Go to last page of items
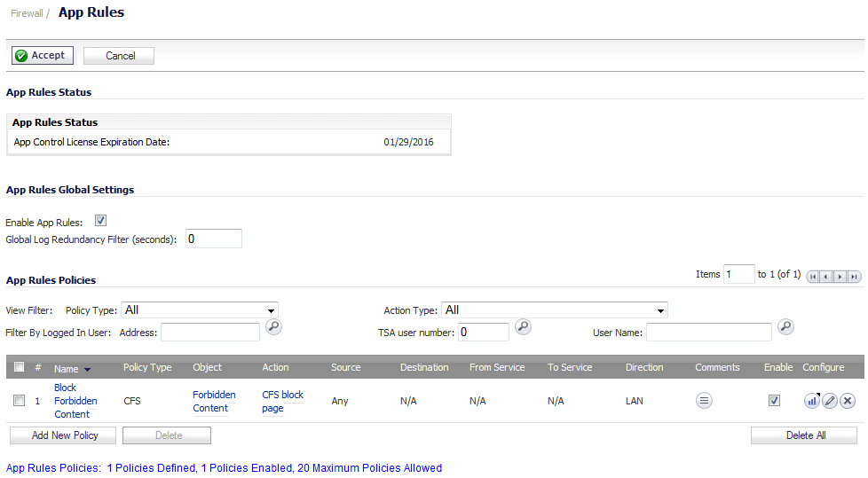868x478 pixels. 855,277
